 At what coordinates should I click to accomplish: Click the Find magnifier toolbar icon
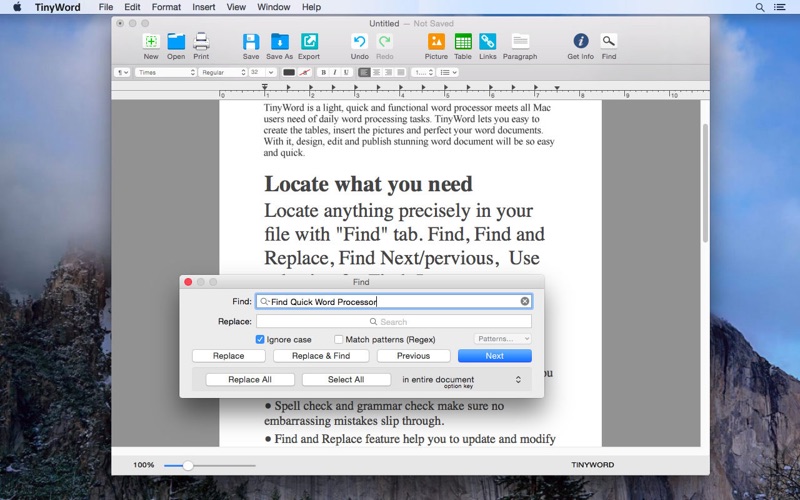609,41
